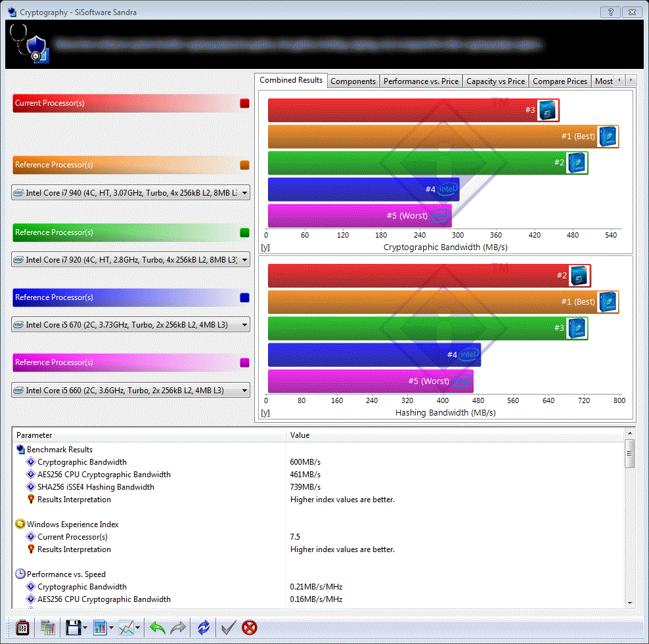The image size is (649, 644).
Task: Click the Performance vs. Speed clock icon
Action: click(20, 574)
